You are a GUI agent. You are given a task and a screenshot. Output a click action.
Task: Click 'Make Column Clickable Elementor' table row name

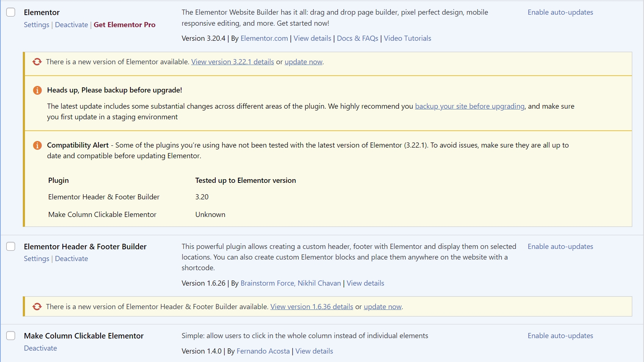[102, 215]
